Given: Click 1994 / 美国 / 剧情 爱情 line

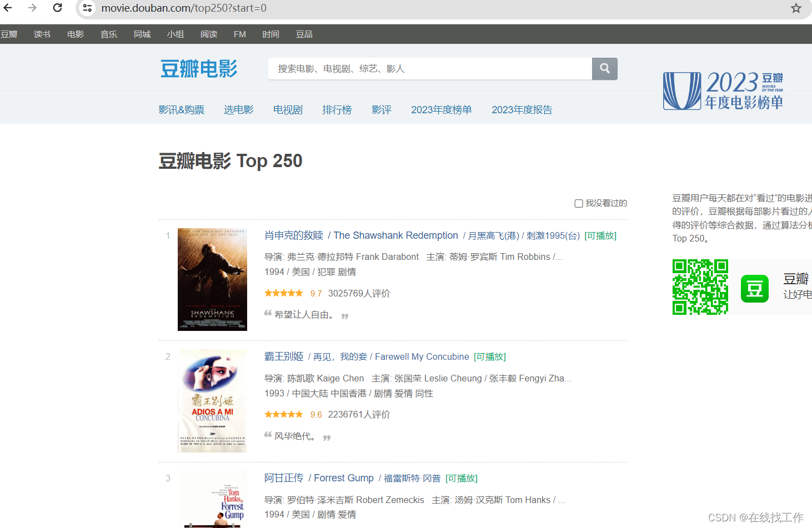Looking at the screenshot, I should [310, 515].
